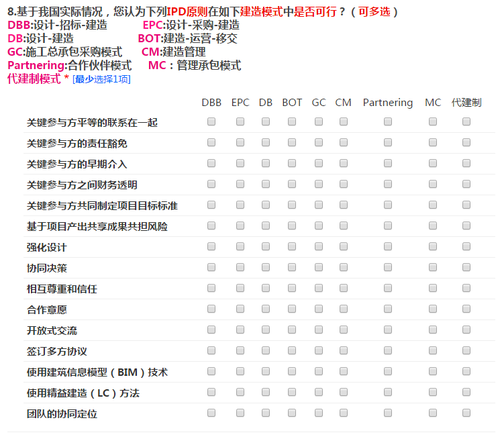This screenshot has width=500, height=434.
Task: Click the row label 协同决策
Action: [47, 268]
